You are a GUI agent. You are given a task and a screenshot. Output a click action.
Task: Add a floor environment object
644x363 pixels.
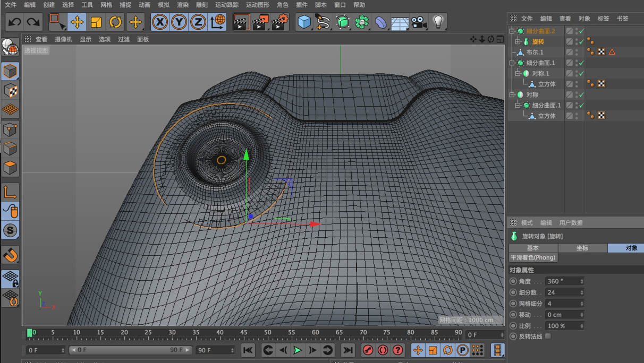click(400, 22)
